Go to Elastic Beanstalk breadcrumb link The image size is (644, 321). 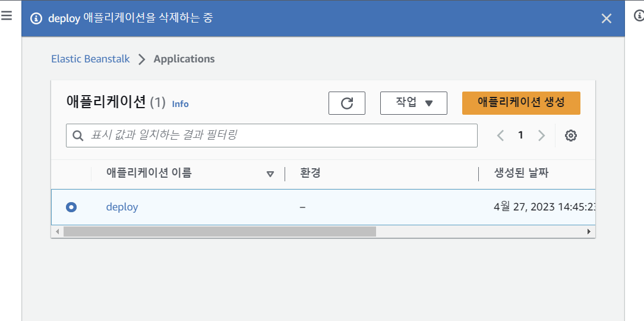pos(90,59)
